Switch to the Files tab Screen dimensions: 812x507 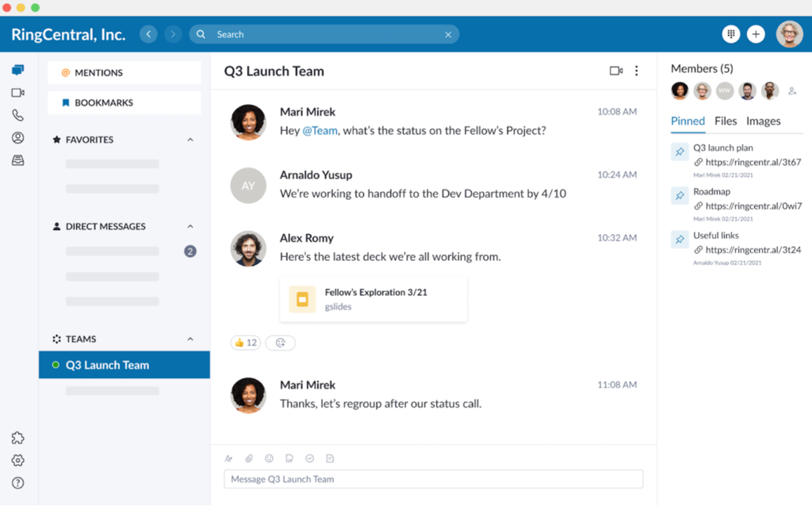point(726,121)
